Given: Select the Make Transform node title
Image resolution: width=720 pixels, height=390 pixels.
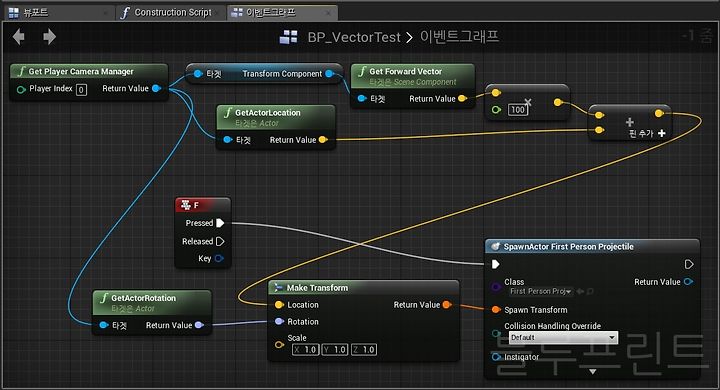Looking at the screenshot, I should (317, 288).
